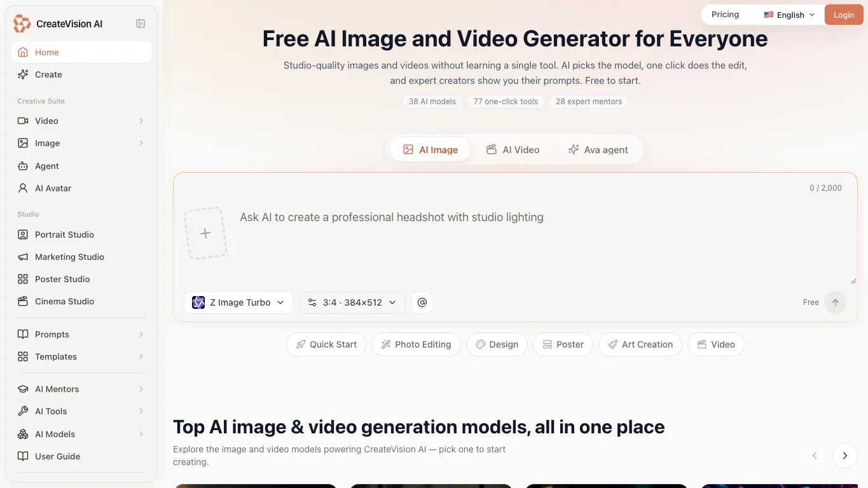Viewport: 868px width, 488px height.
Task: Click the Home house icon
Action: click(x=23, y=52)
